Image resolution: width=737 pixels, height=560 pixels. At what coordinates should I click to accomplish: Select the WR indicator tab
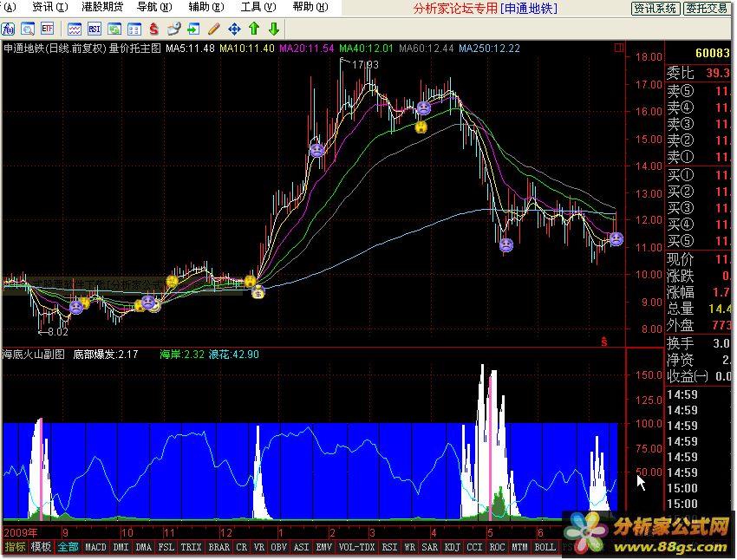(x=410, y=547)
